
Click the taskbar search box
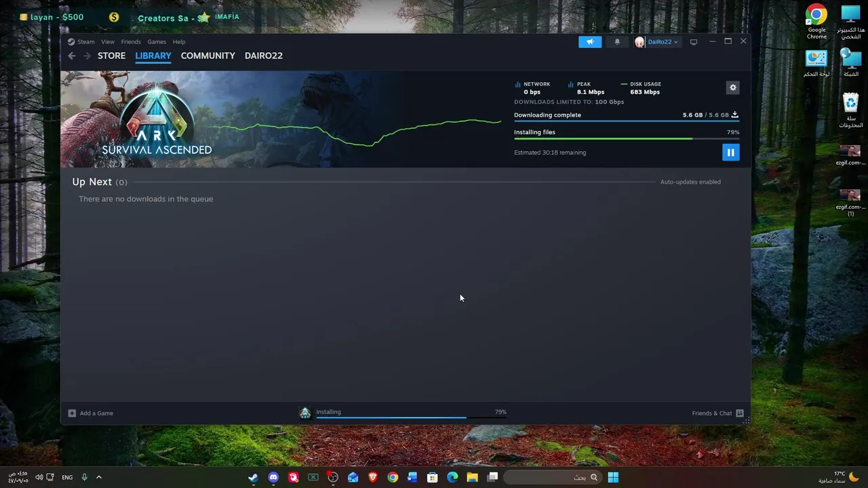point(552,478)
